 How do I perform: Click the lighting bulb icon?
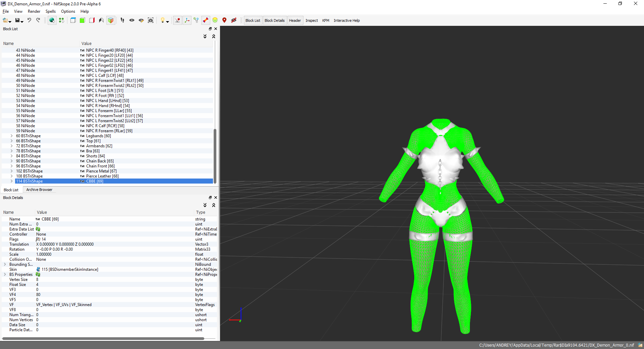163,20
